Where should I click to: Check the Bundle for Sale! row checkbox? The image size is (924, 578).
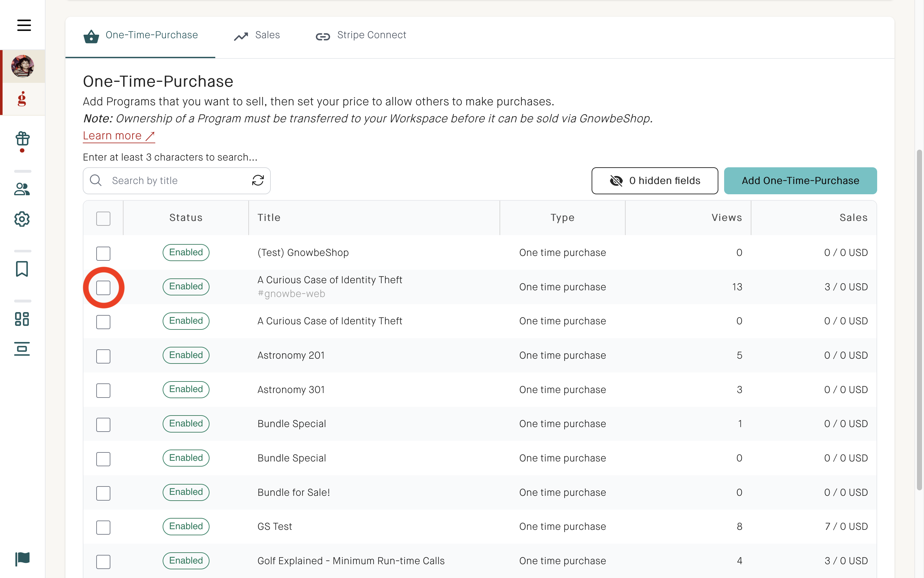[x=103, y=493]
